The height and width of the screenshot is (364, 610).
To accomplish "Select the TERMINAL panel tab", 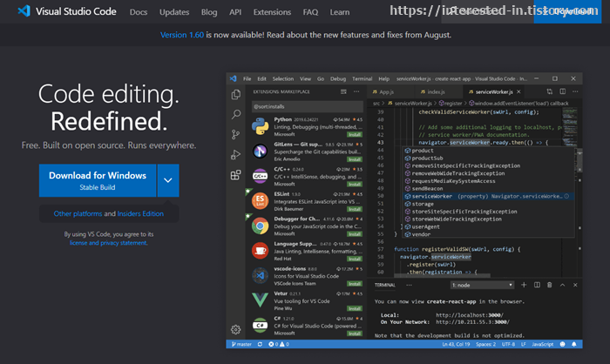I will point(385,285).
